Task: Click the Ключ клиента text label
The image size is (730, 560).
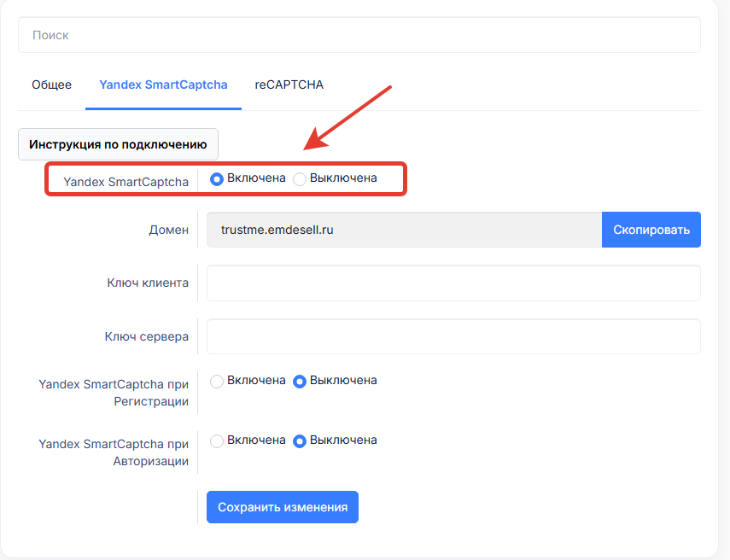Action: pyautogui.click(x=148, y=283)
